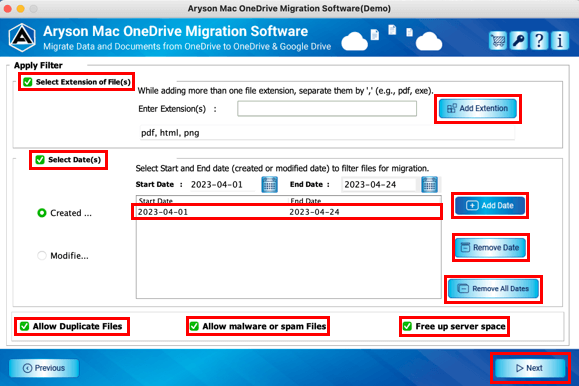Go back with the Previous button
The image size is (579, 386).
click(44, 368)
